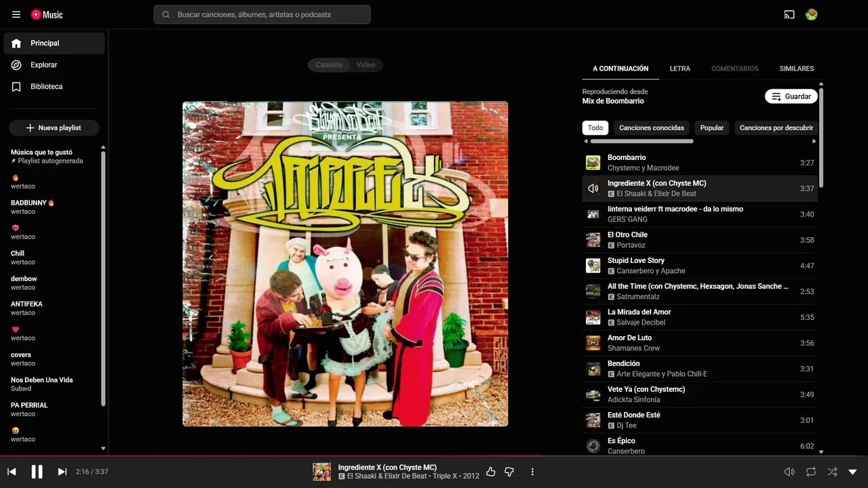
Task: Collapse the player page with down arrow
Action: point(853,472)
